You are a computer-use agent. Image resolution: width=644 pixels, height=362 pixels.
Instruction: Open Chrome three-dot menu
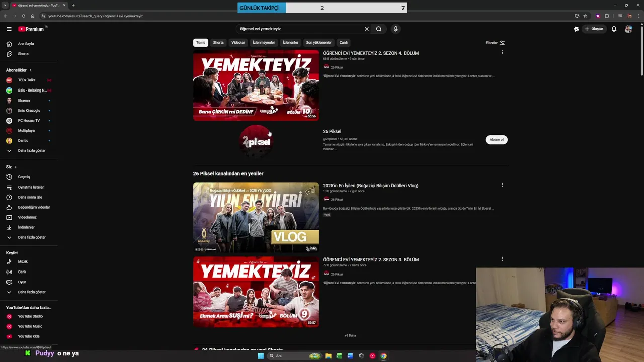[637, 16]
